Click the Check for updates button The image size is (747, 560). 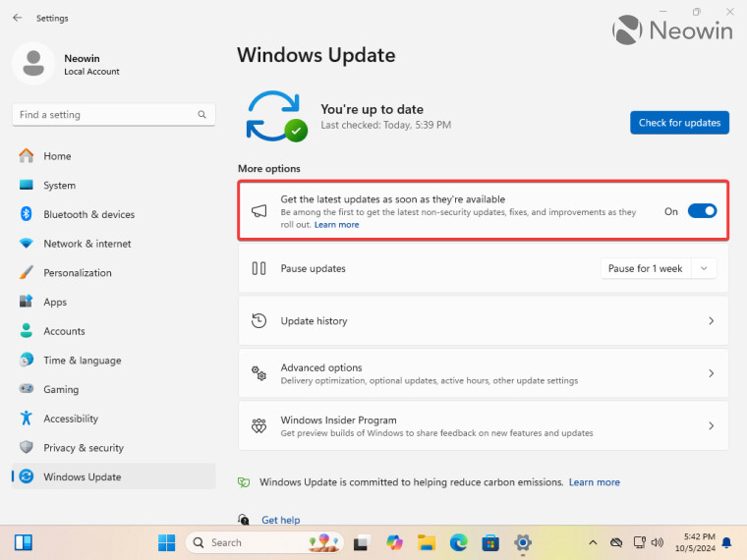tap(679, 123)
